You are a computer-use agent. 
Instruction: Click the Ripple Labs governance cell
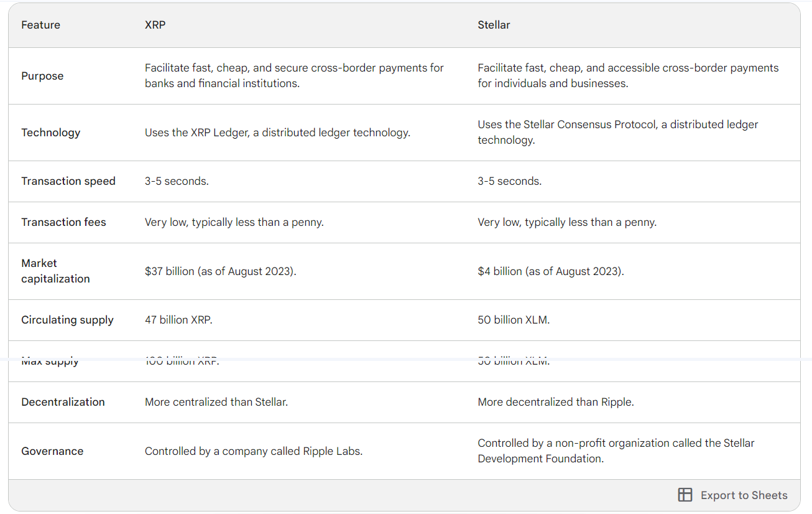pos(253,451)
